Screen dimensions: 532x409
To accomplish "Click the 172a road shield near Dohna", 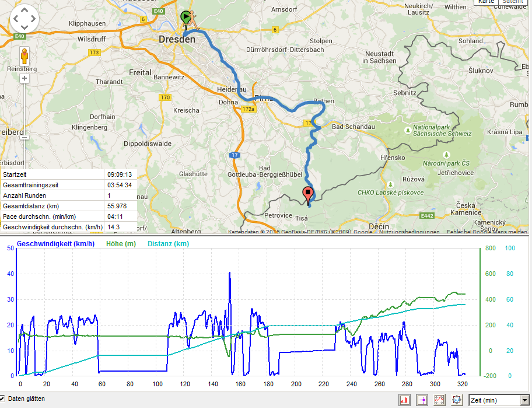I will point(248,109).
